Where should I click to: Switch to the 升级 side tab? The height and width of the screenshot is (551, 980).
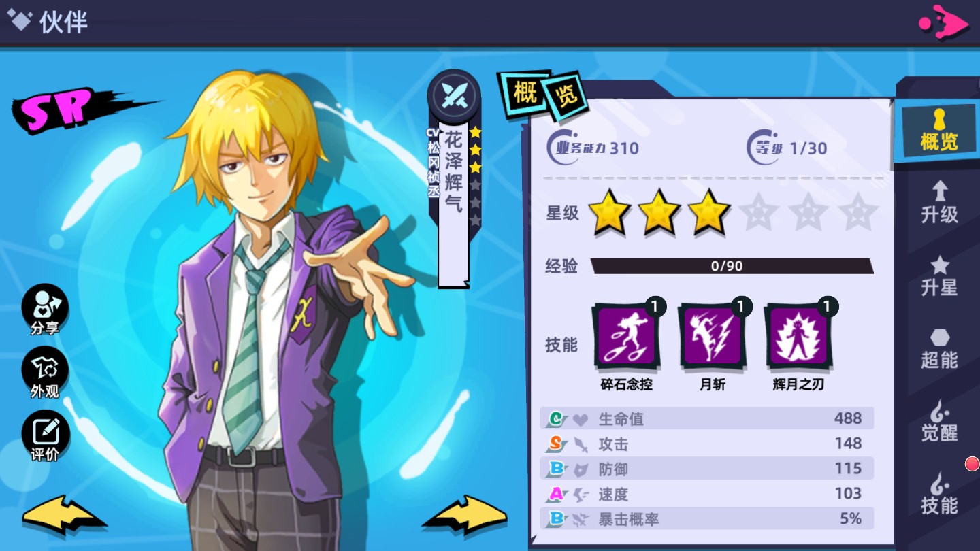click(x=939, y=203)
